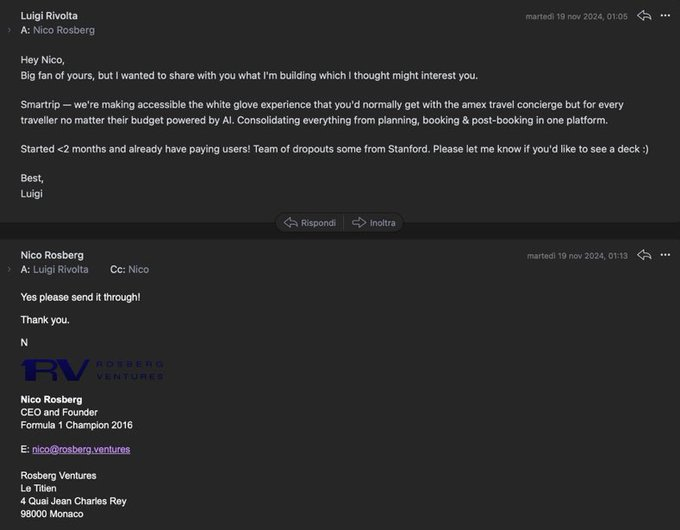Click sender name Luigi Rivolta header
Screen dimensions: 680x530
pyautogui.click(x=49, y=16)
